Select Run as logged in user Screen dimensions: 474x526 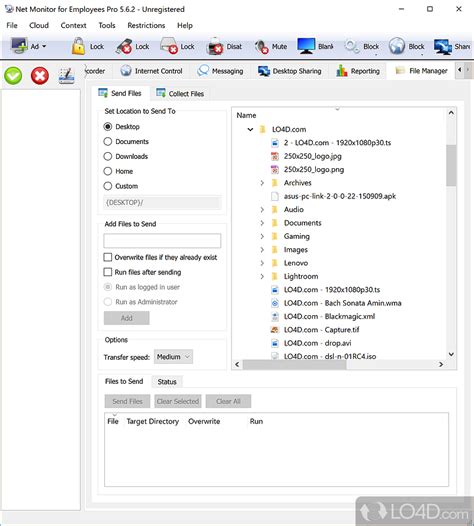(x=108, y=287)
